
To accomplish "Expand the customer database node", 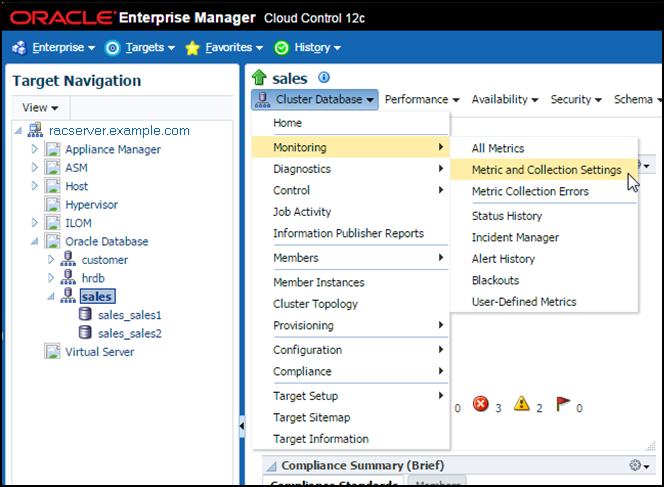I will [x=51, y=259].
